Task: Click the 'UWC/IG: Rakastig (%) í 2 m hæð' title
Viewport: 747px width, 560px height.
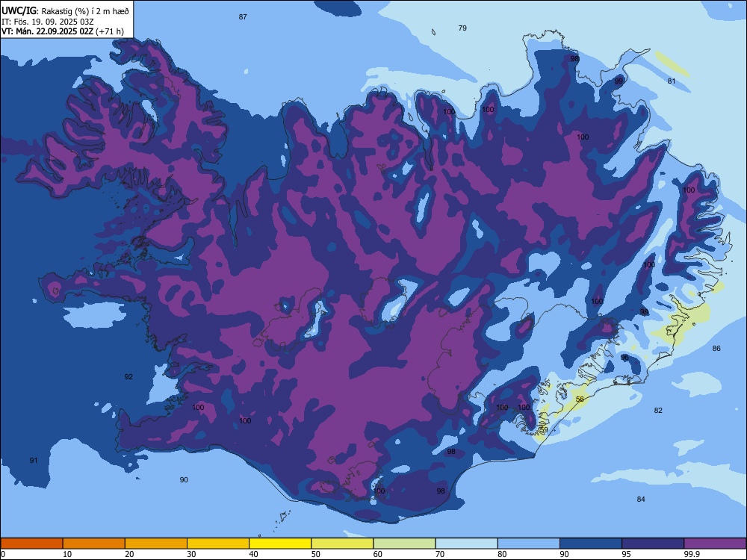Action: [65, 11]
